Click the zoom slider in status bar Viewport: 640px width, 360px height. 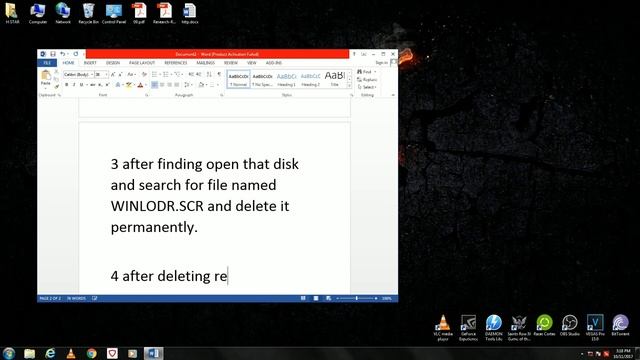pyautogui.click(x=357, y=298)
